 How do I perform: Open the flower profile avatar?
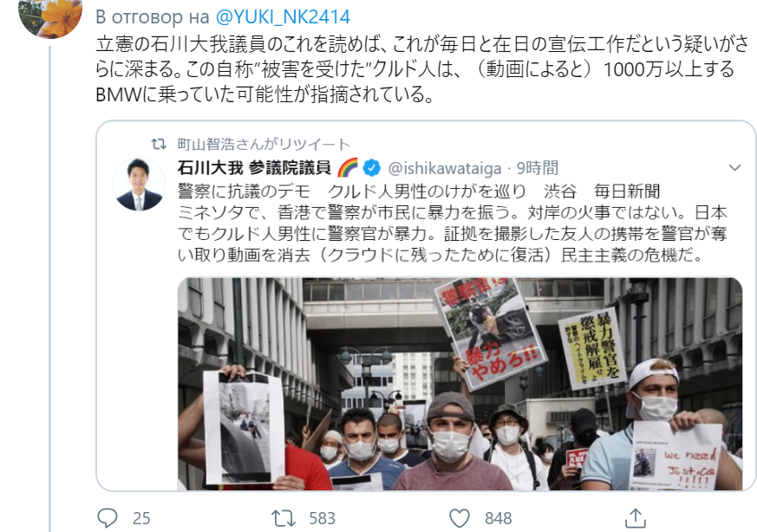(x=50, y=16)
